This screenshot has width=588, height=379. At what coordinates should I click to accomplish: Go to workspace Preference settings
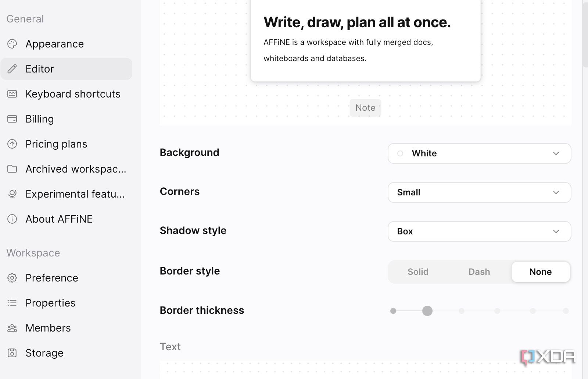tap(52, 278)
